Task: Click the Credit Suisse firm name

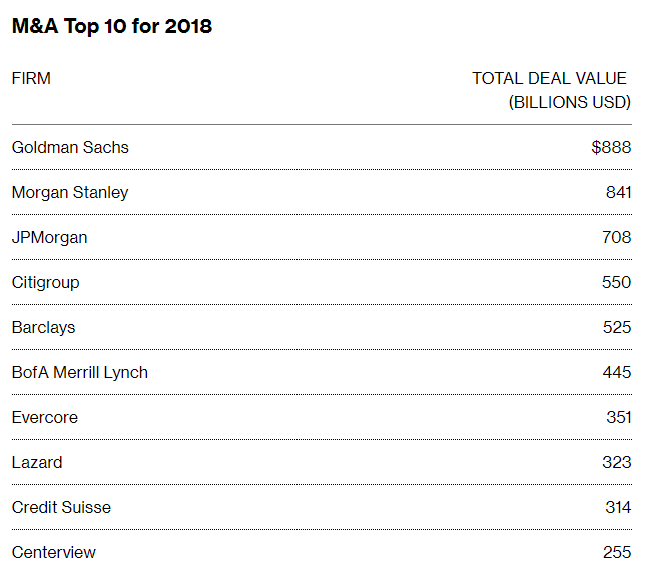Action: point(61,507)
